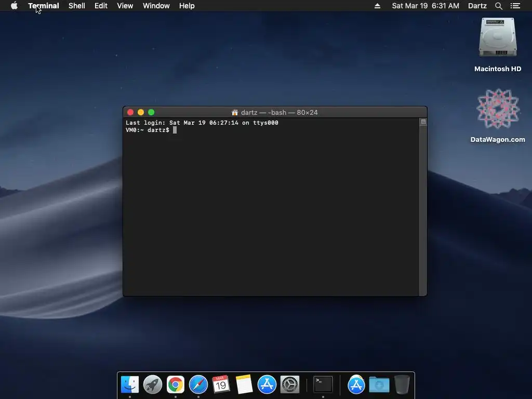Open Finder from the Dock
Viewport: 532px width, 399px height.
point(130,385)
